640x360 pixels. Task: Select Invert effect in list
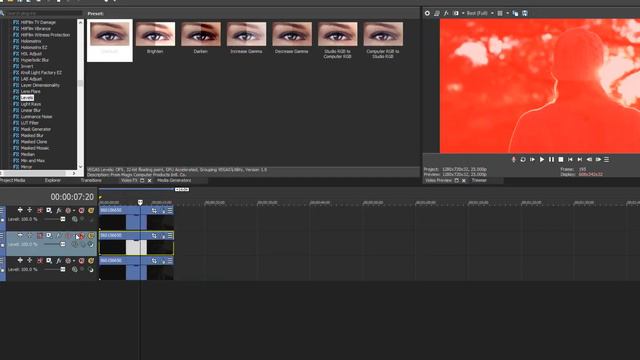coord(27,66)
